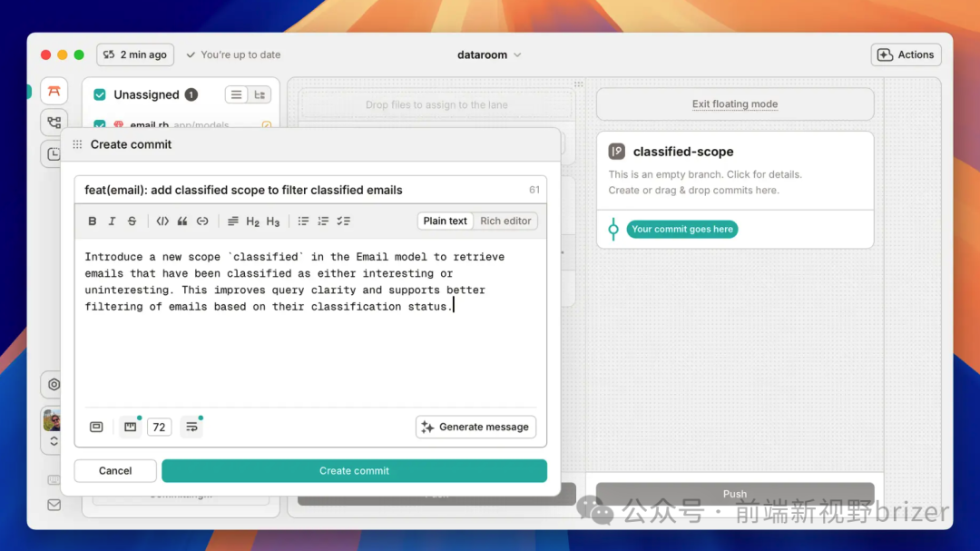Click the Push button in the branch lane
Image resolution: width=980 pixels, height=551 pixels.
[x=735, y=494]
